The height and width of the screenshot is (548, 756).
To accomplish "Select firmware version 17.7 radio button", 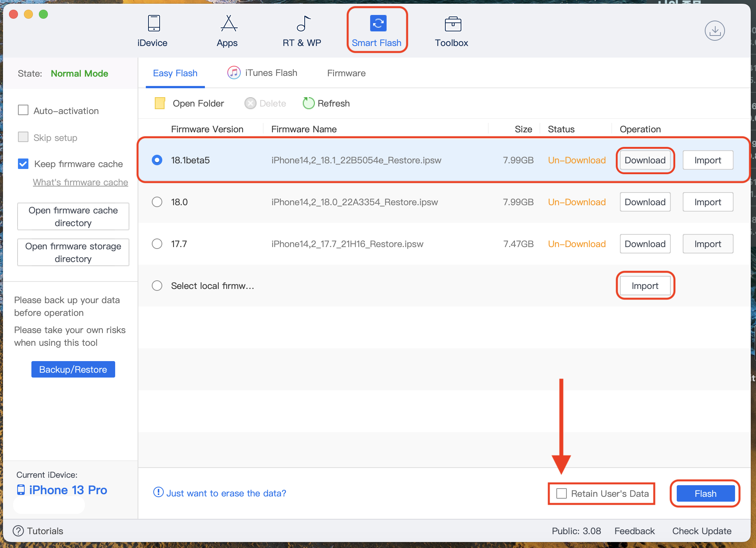I will [x=157, y=244].
